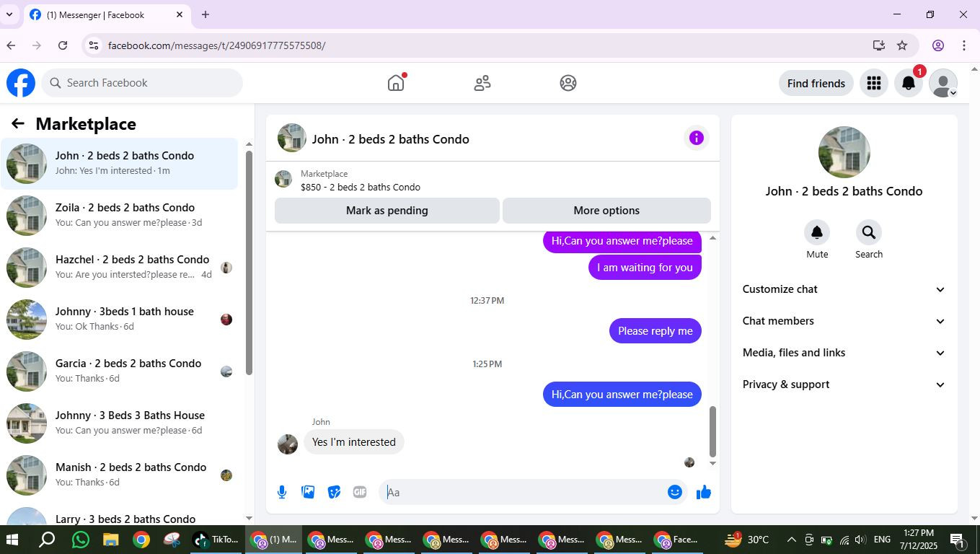The image size is (980, 554).
Task: Click the chat header listing thumbnail
Action: (292, 138)
